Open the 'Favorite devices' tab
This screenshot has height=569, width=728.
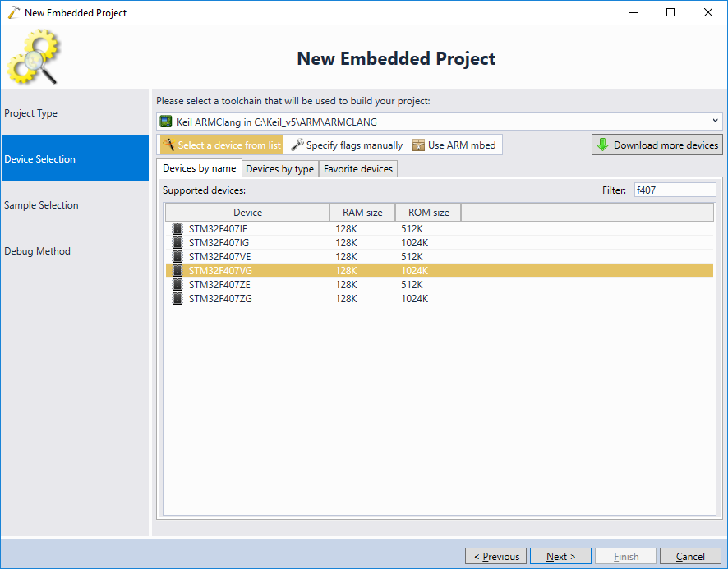[358, 169]
